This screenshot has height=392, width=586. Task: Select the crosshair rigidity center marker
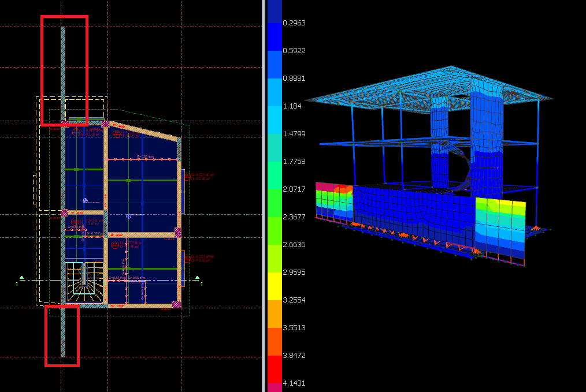tap(128, 216)
